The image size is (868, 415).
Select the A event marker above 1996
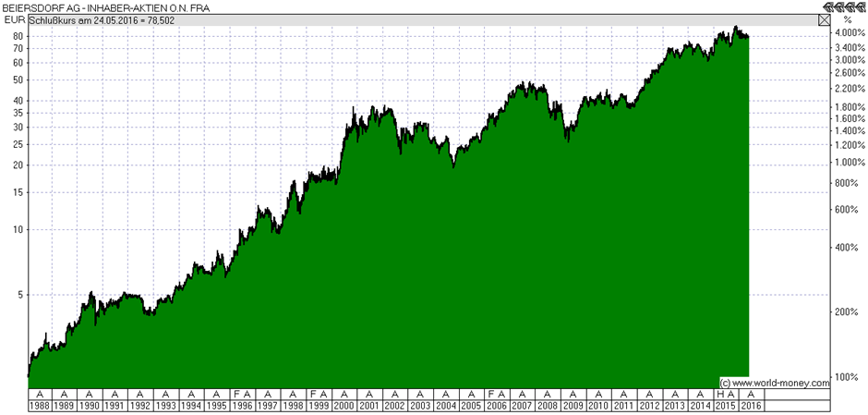click(247, 394)
